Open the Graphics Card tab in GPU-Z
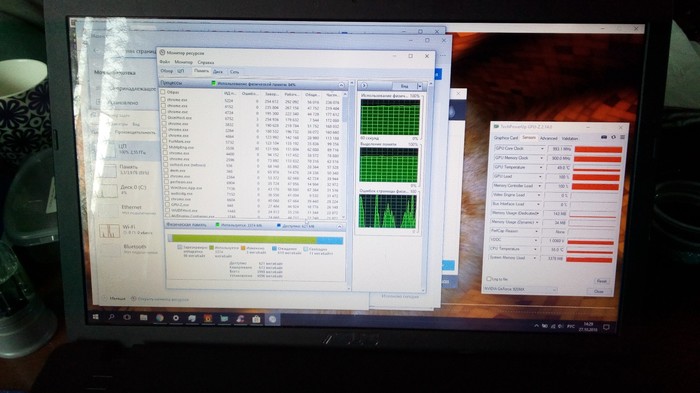This screenshot has width=700, height=393. tap(506, 138)
